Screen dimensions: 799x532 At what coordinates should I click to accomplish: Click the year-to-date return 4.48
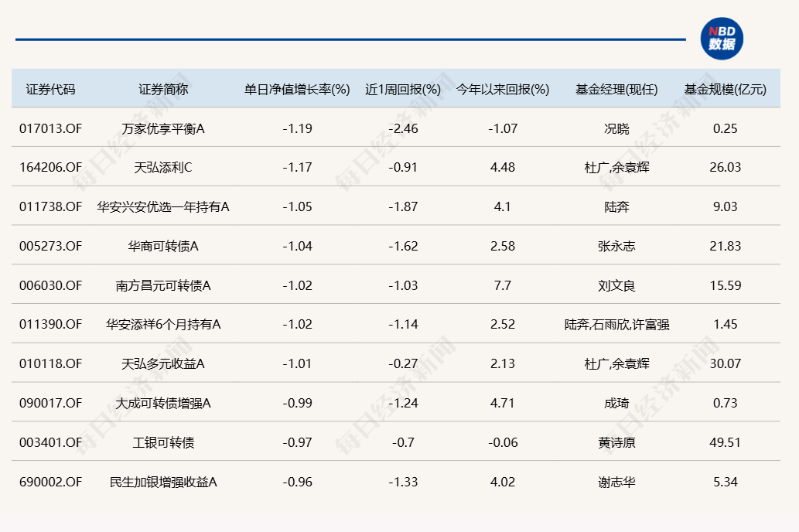tap(503, 167)
